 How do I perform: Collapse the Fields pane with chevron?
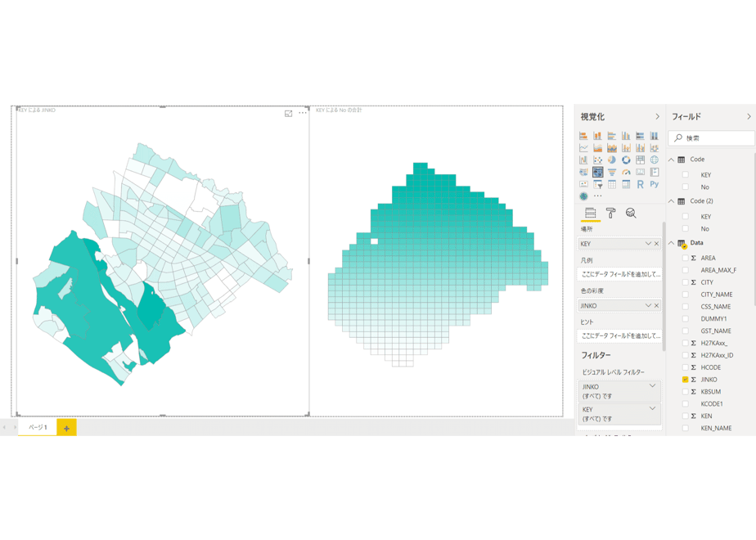coord(749,117)
